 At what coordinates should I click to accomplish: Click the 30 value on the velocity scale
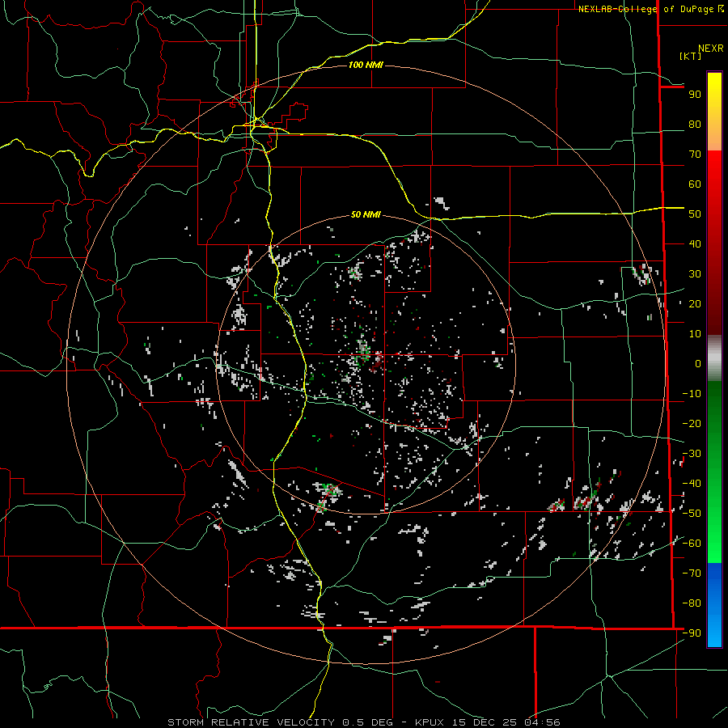[695, 274]
